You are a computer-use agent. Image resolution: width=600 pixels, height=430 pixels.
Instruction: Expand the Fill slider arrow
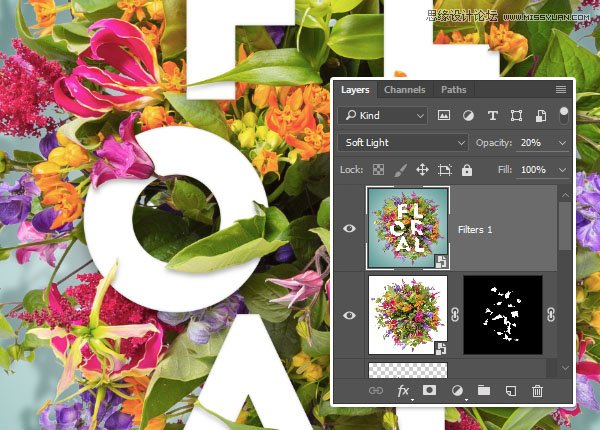pyautogui.click(x=562, y=170)
